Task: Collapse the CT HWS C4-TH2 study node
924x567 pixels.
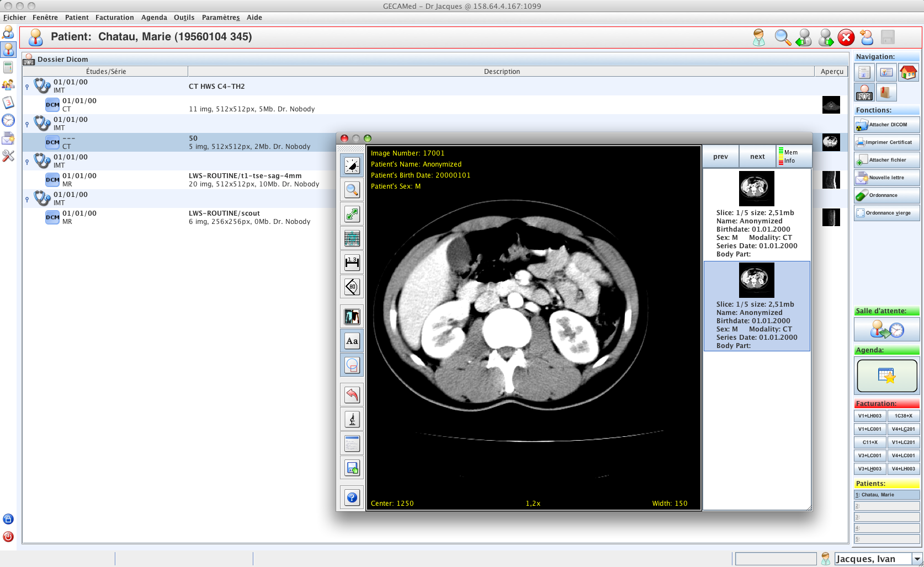Action: pos(27,87)
